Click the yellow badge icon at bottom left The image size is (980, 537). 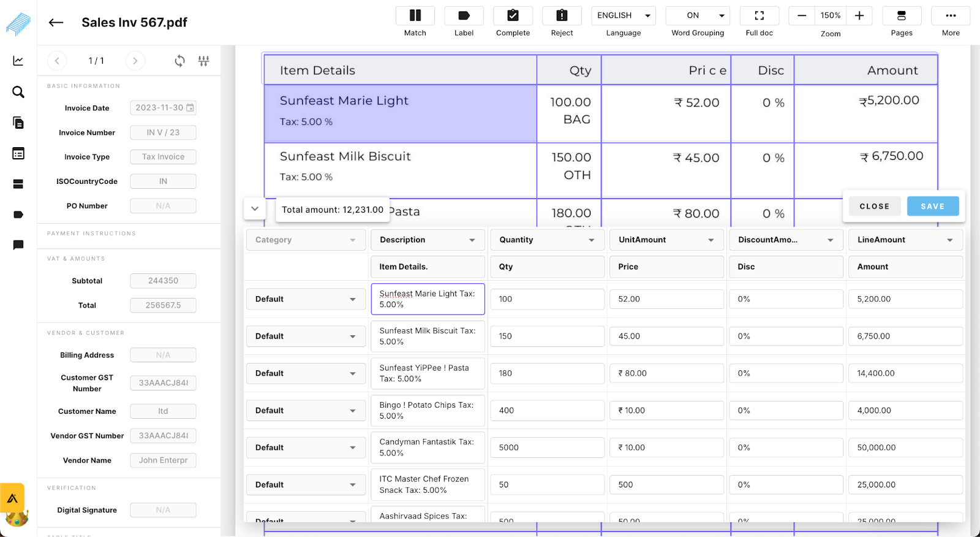point(12,498)
